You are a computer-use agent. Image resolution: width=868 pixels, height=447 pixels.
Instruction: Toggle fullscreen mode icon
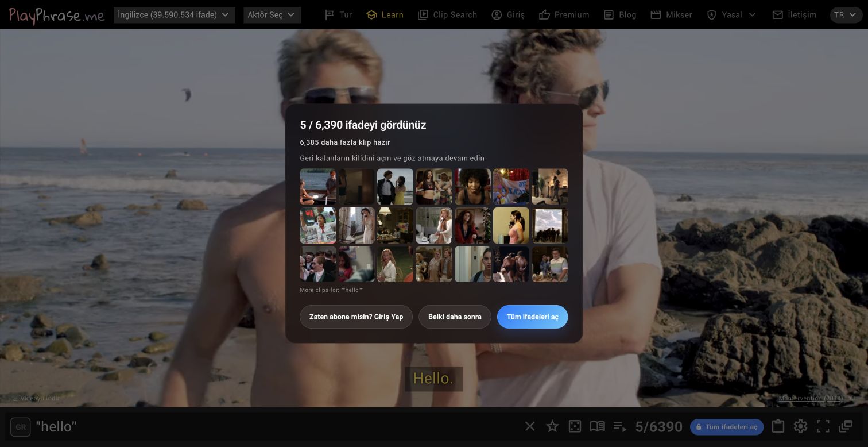point(823,426)
